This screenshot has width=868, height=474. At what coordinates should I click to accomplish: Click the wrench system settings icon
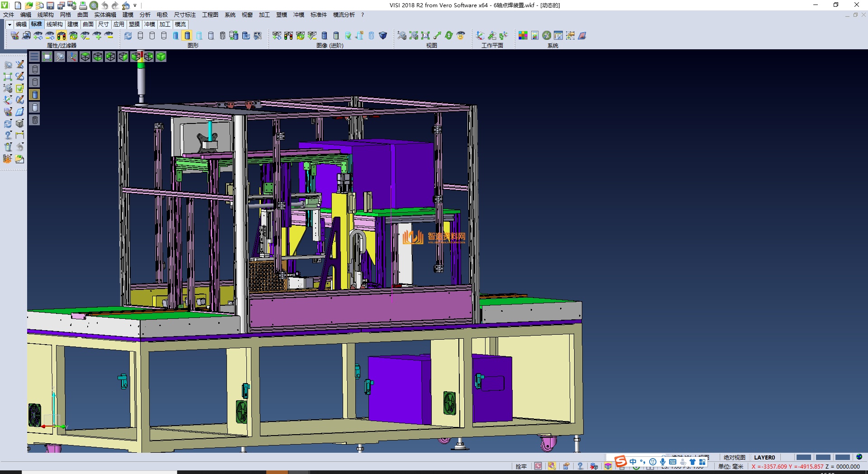tap(547, 36)
